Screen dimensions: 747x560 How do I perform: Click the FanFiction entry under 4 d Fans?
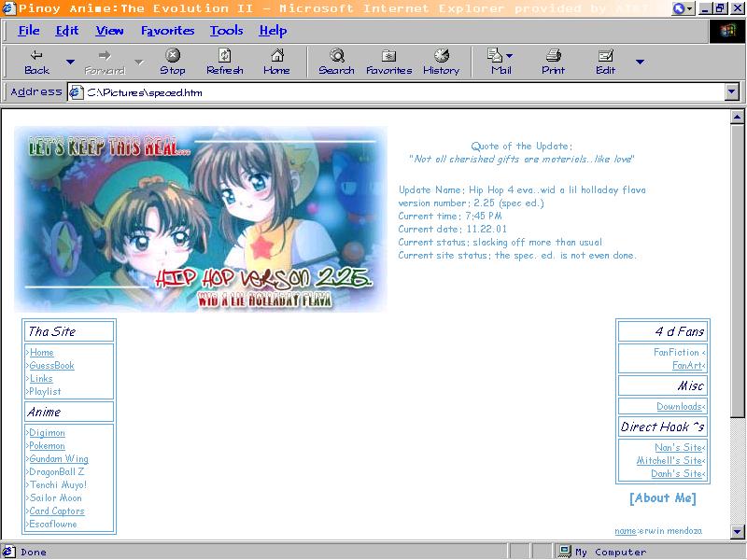click(676, 353)
